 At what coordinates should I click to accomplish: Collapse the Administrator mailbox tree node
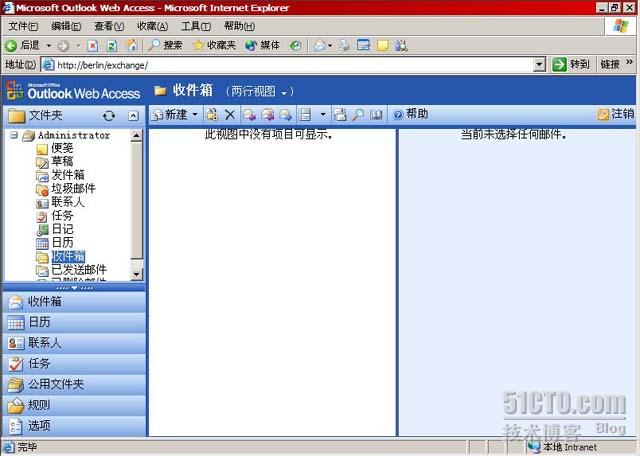point(14,135)
